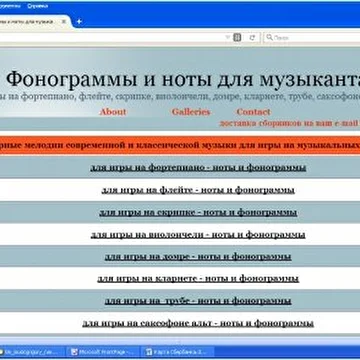The width and height of the screenshot is (360, 360).
Task: Open alto saxophone notes and phonograms link
Action: tap(198, 323)
